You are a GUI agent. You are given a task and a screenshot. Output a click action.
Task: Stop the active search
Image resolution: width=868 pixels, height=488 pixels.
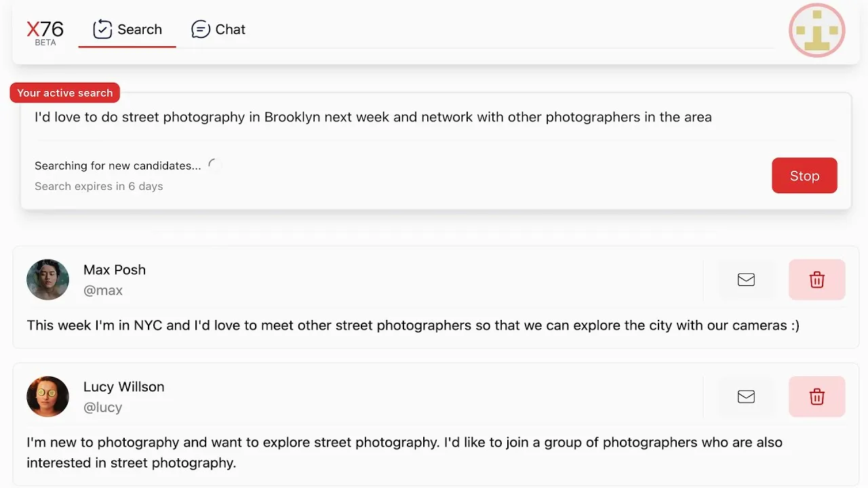[804, 176]
